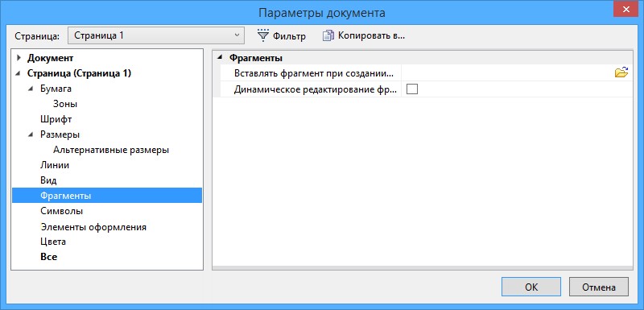Go to the Символы section

(x=62, y=211)
